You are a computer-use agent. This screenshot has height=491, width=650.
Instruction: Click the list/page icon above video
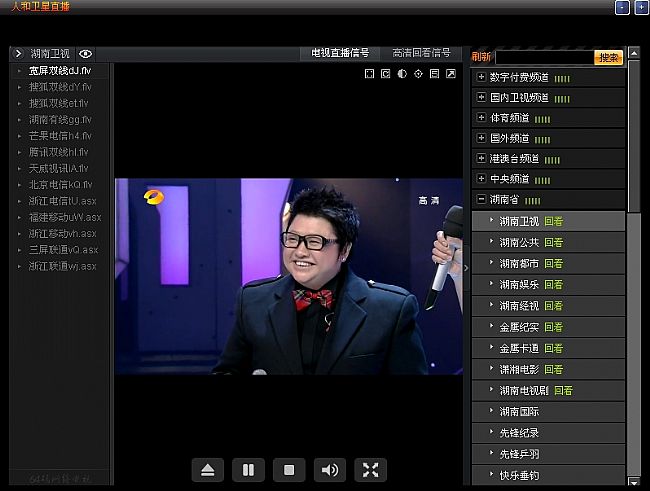tap(434, 74)
